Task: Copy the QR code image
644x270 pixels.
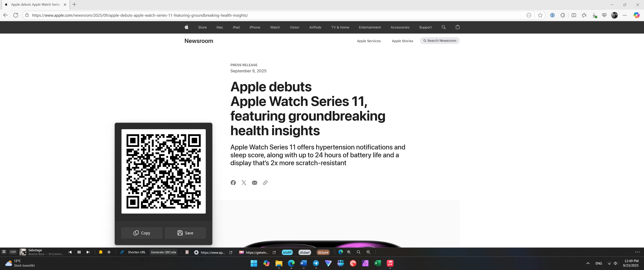Action: click(142, 233)
